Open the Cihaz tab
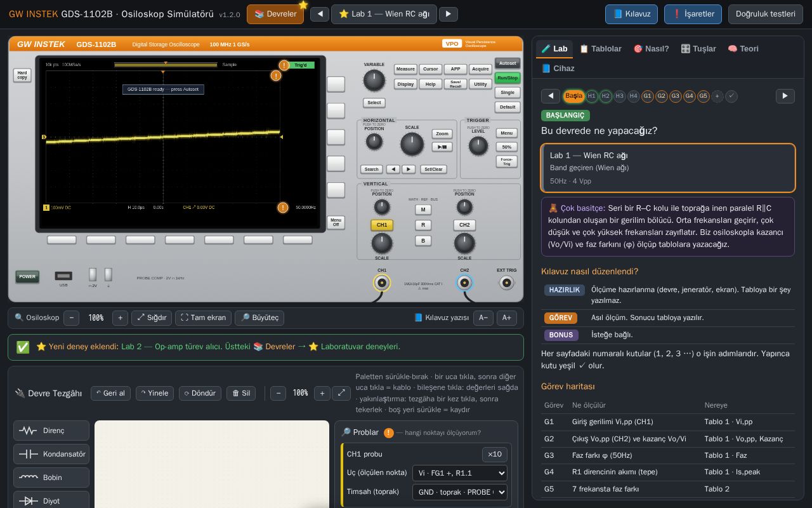The width and height of the screenshot is (812, 508). (558, 69)
